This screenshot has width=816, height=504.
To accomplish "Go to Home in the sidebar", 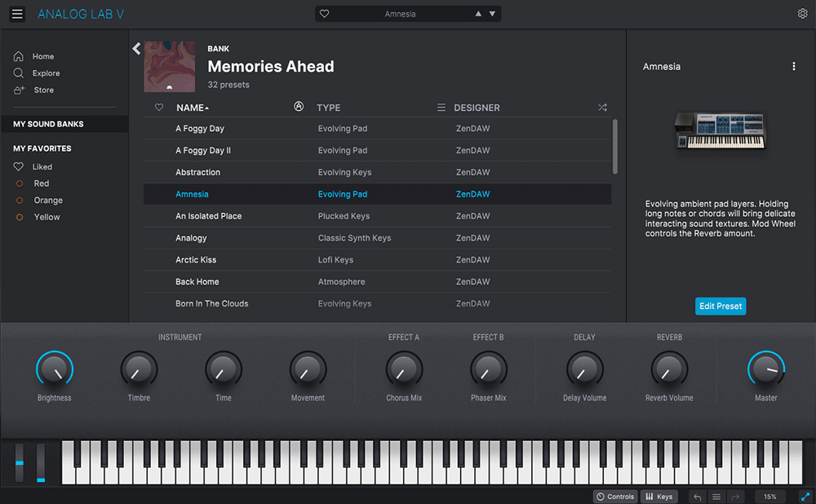I will click(33, 56).
